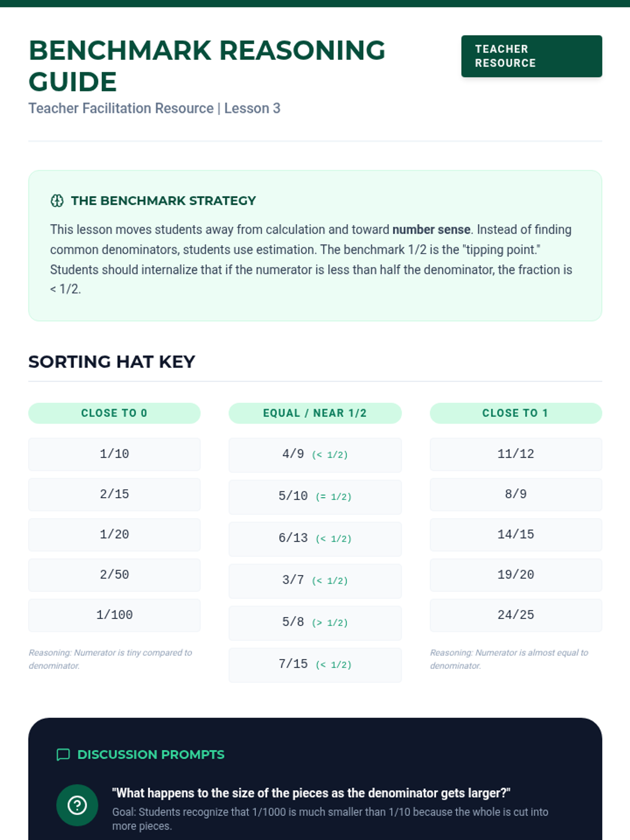Click the 24/25 fraction card

coord(515,615)
